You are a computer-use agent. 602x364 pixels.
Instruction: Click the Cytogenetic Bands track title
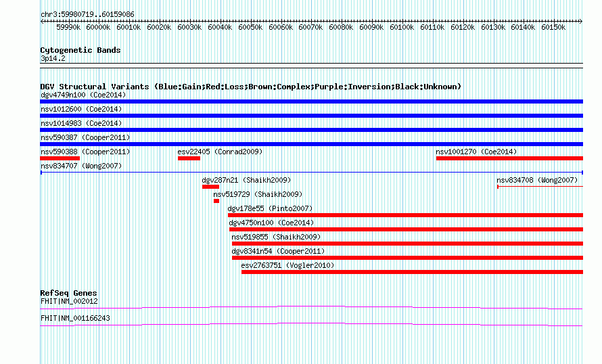point(80,50)
